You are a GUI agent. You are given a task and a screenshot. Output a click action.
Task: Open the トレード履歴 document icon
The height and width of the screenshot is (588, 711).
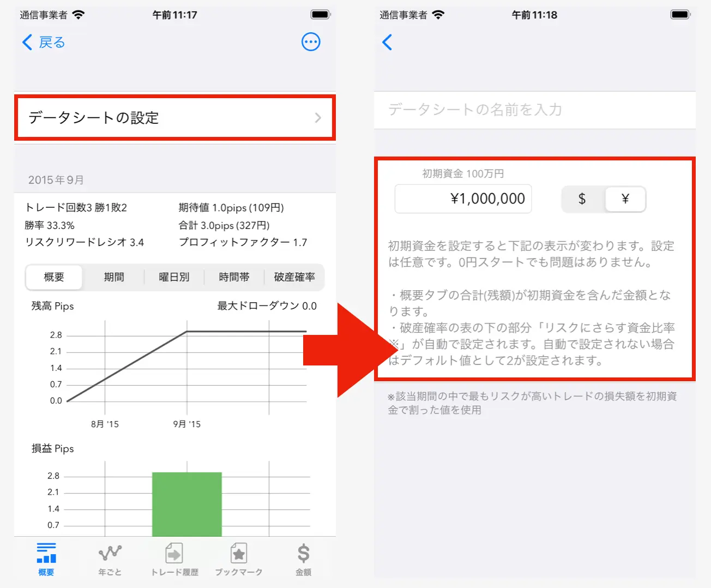[174, 553]
